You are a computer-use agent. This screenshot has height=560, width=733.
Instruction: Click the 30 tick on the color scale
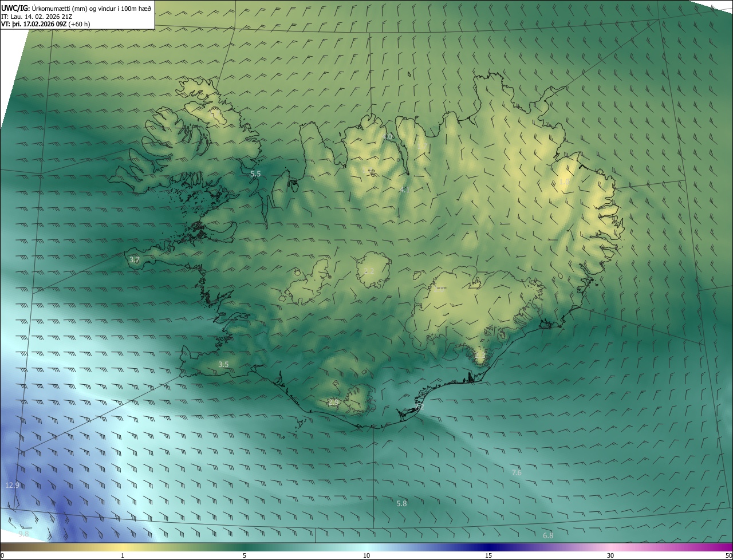coord(610,556)
